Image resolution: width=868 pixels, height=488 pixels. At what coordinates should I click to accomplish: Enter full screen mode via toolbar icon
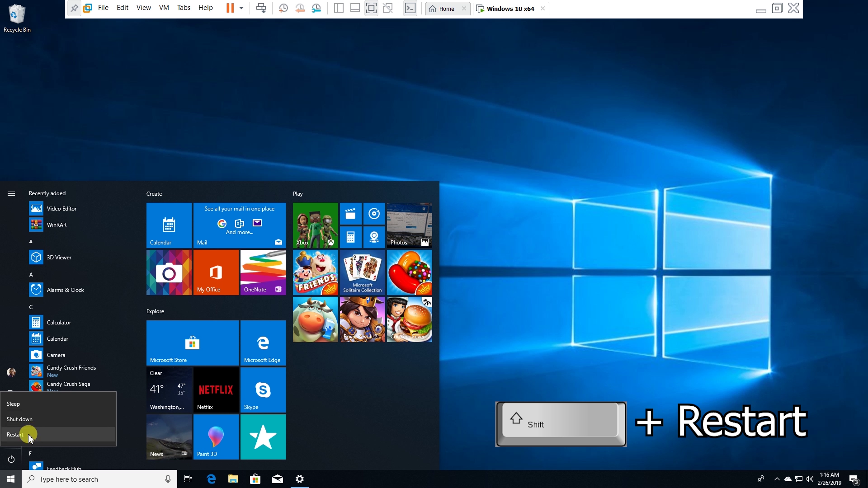371,8
